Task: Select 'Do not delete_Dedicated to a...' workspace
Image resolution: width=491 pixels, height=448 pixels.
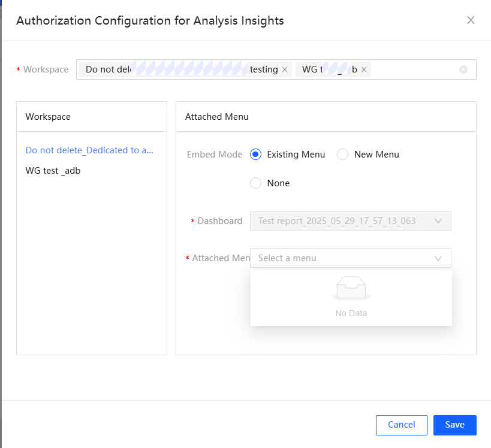Action: click(89, 150)
